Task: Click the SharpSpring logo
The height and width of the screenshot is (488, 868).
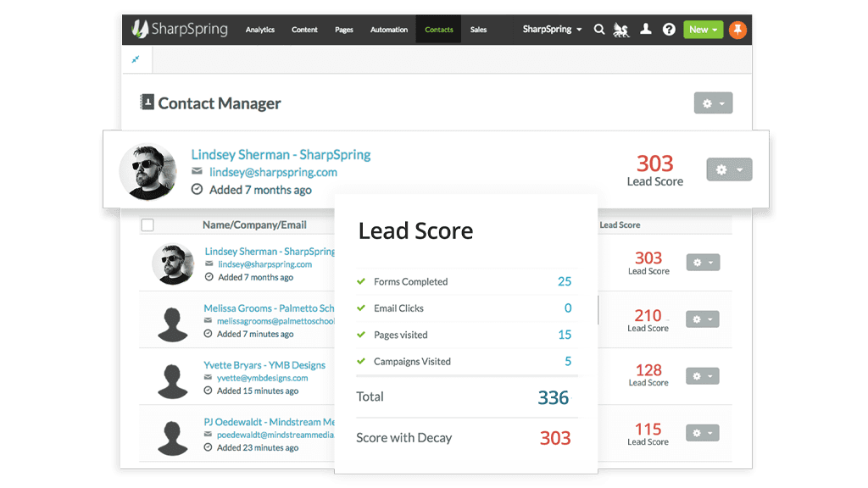Action: coord(180,29)
